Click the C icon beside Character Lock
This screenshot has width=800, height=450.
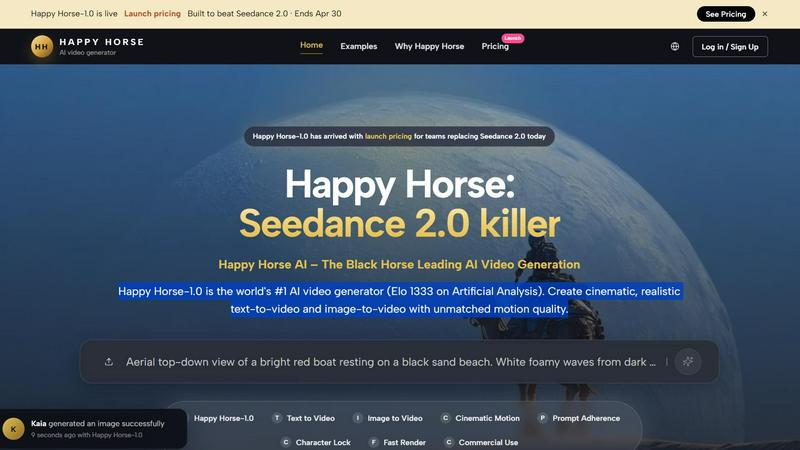tap(286, 442)
